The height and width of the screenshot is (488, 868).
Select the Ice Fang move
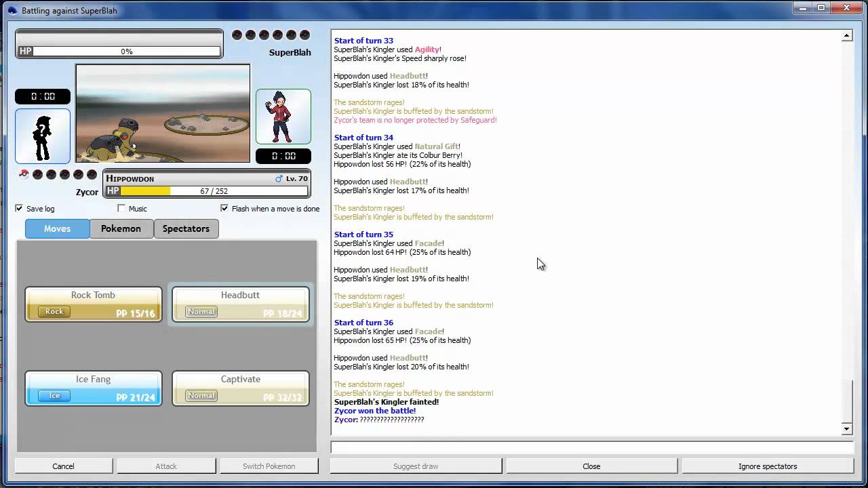[x=94, y=388]
